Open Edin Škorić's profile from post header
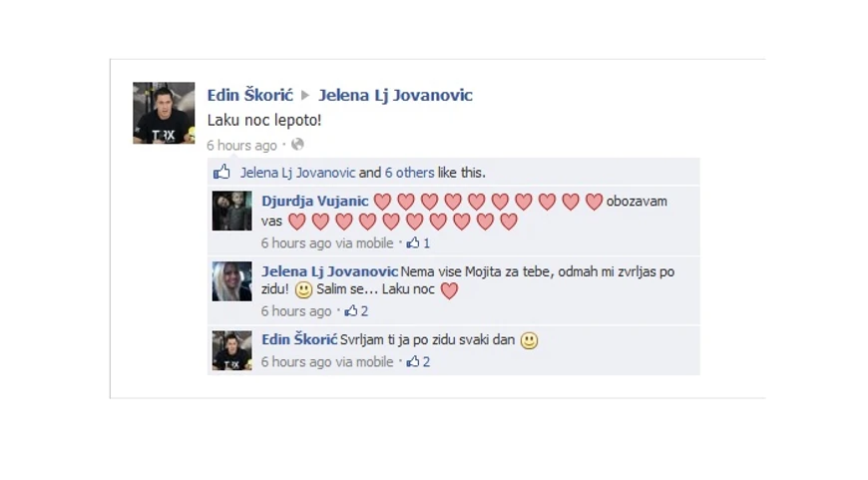 250,95
